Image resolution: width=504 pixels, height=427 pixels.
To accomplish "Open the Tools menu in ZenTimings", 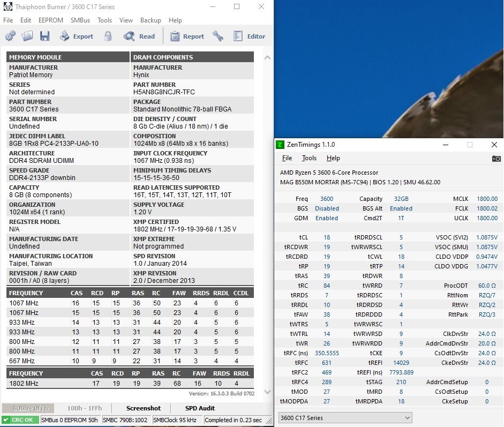I will (x=309, y=158).
